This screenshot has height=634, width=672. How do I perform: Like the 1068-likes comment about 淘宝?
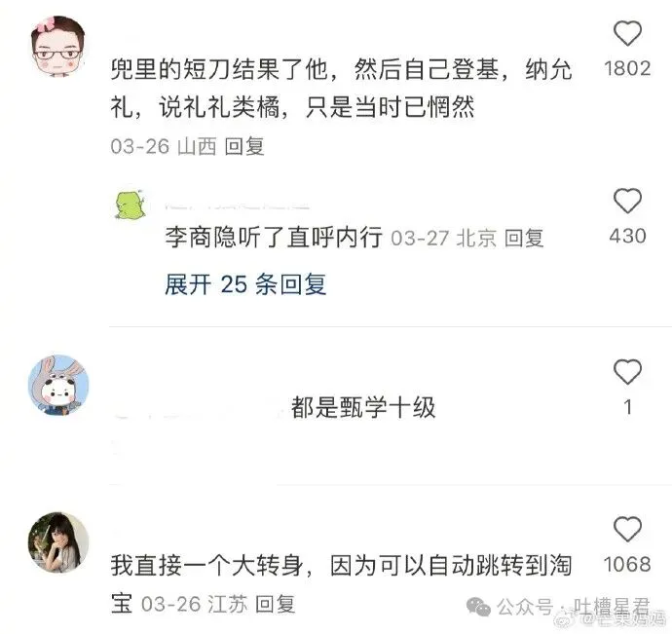[627, 529]
